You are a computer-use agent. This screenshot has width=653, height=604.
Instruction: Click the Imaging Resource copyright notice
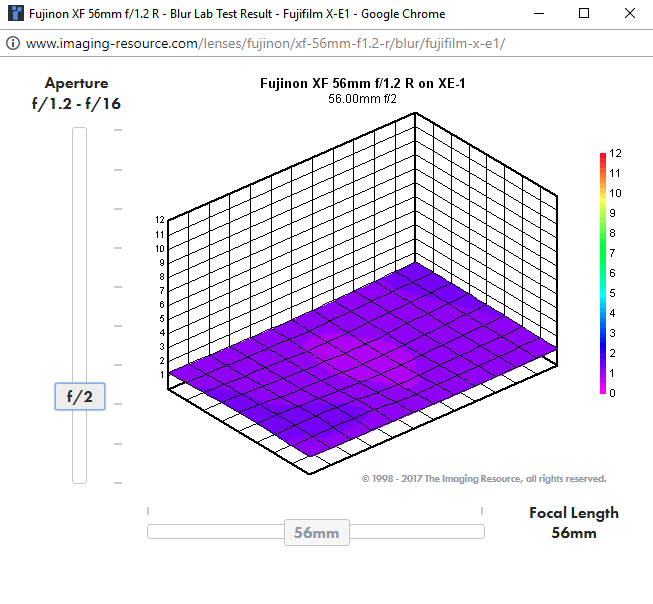point(484,479)
